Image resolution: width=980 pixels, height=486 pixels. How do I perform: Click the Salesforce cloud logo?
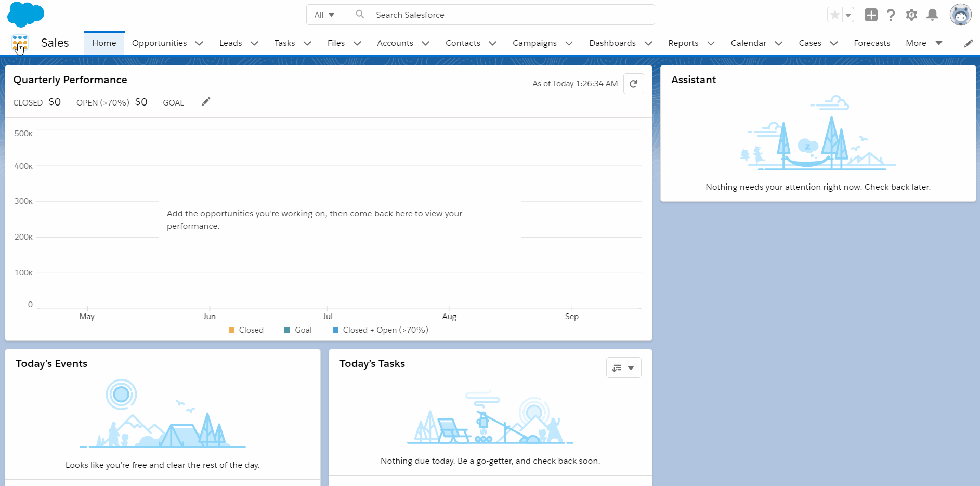(x=25, y=14)
